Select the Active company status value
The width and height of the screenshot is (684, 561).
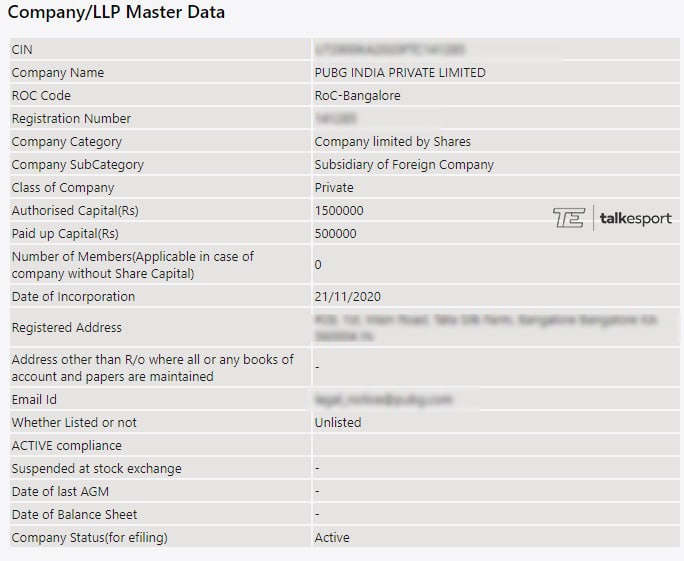click(332, 538)
